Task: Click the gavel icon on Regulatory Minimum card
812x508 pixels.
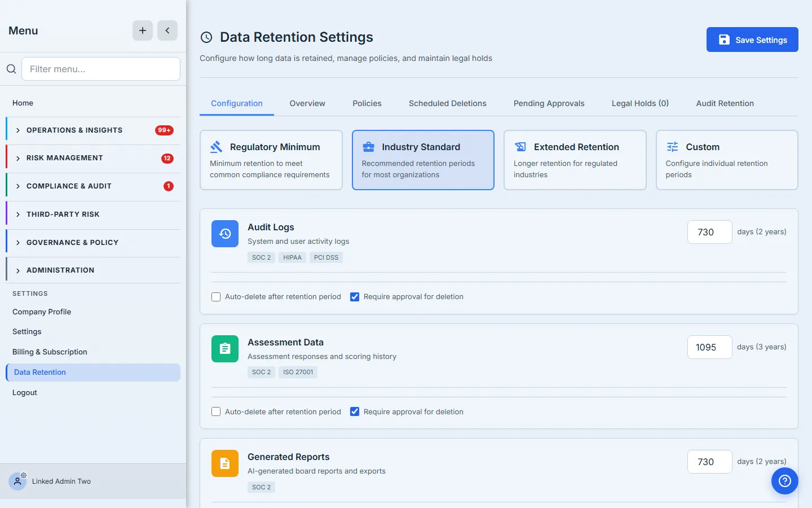Action: pyautogui.click(x=217, y=147)
